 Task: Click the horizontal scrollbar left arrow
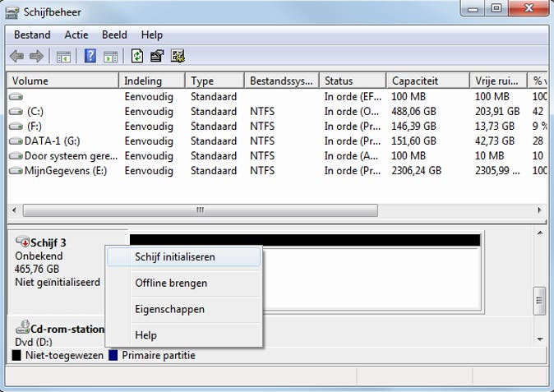[14, 210]
